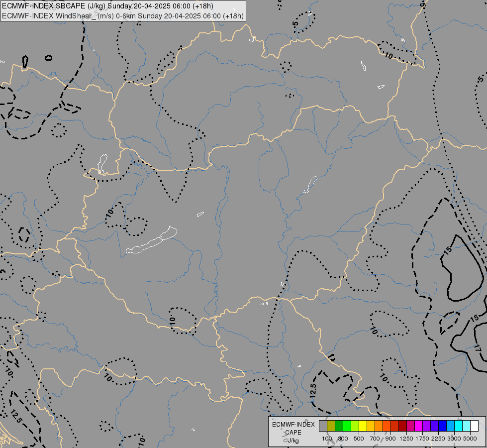Select the bright green legend swatch
This screenshot has height=448, width=487.
[x=347, y=426]
